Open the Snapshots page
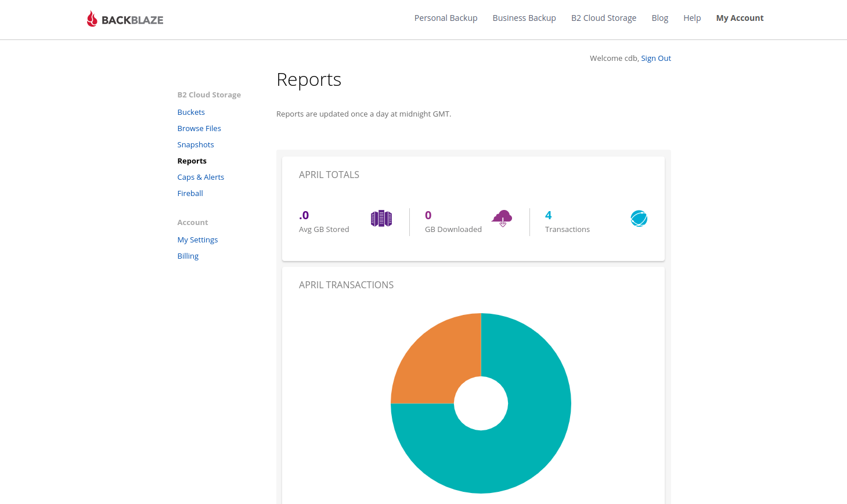Image resolution: width=847 pixels, height=504 pixels. click(x=196, y=144)
